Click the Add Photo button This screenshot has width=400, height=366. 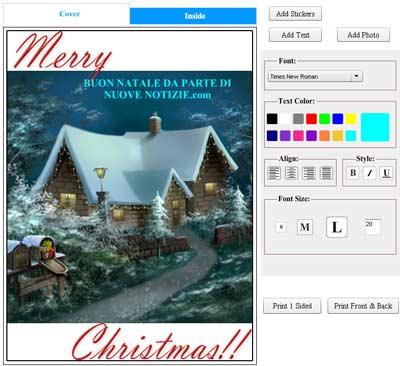coord(363,35)
